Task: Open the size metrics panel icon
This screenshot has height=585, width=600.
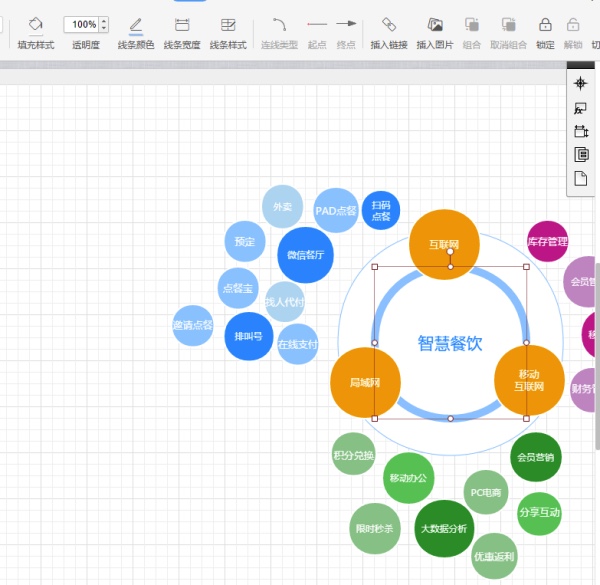Action: 581,131
